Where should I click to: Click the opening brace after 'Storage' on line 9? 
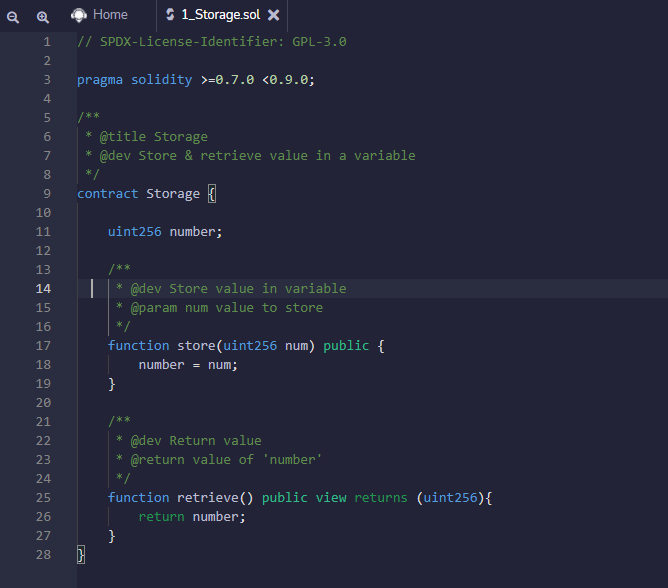click(212, 194)
